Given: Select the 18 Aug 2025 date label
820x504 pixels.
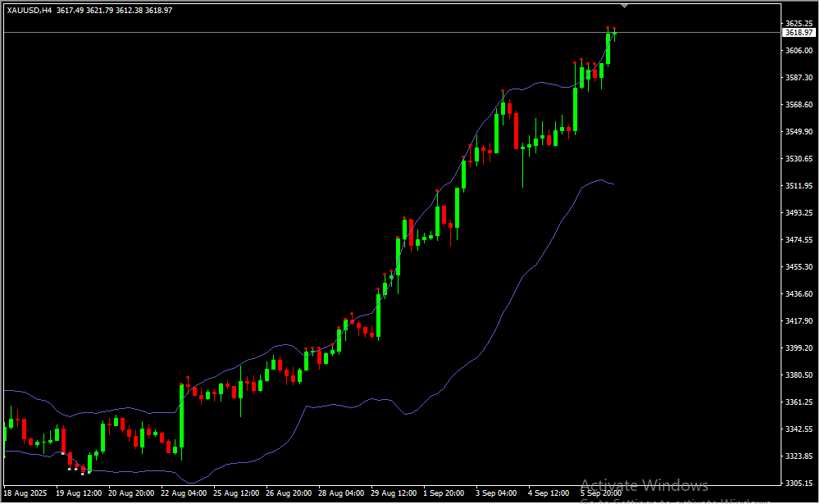Looking at the screenshot, I should coord(25,493).
